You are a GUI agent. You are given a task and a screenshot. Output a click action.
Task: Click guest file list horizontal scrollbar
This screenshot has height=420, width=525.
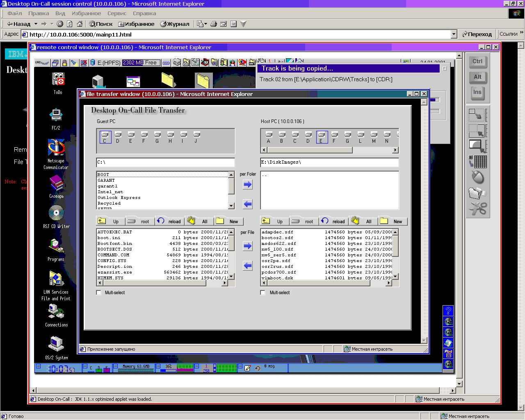162,283
